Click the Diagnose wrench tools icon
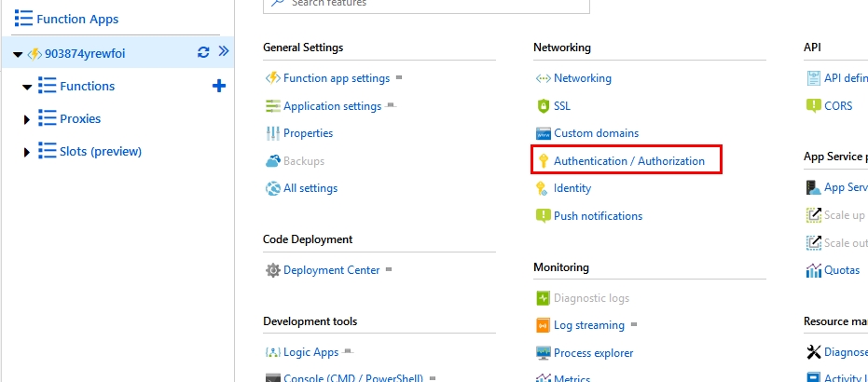868x382 pixels. click(813, 352)
